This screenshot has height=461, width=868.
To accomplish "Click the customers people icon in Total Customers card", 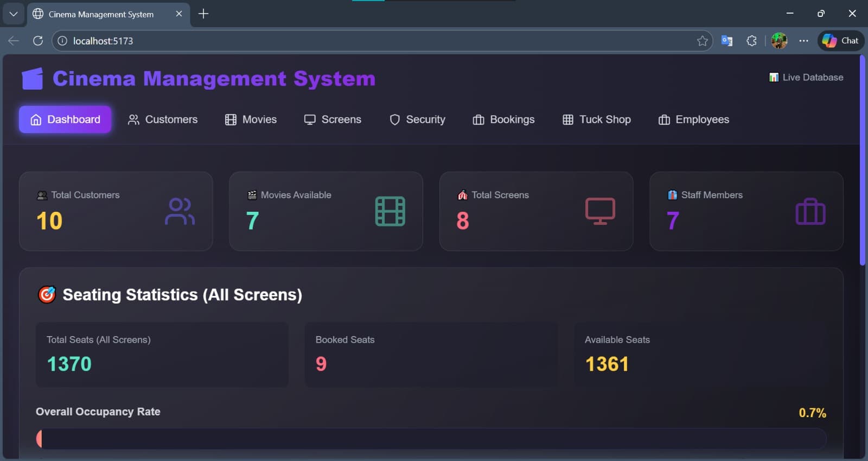I will coord(180,211).
